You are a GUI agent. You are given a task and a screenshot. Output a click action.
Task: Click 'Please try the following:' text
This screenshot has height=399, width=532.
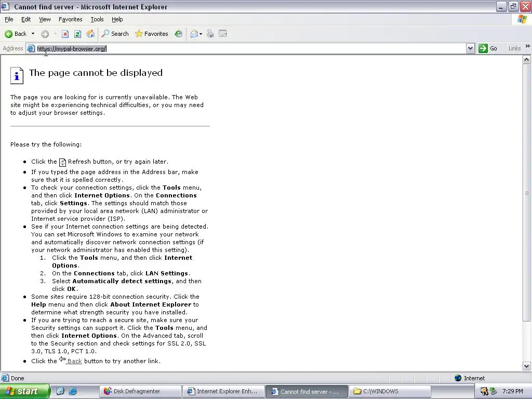[x=46, y=144]
